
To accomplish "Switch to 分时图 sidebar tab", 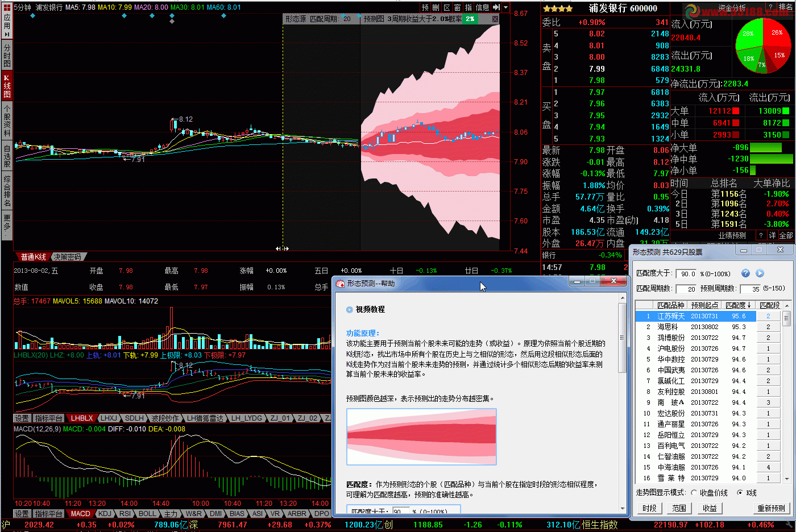I will click(x=7, y=55).
